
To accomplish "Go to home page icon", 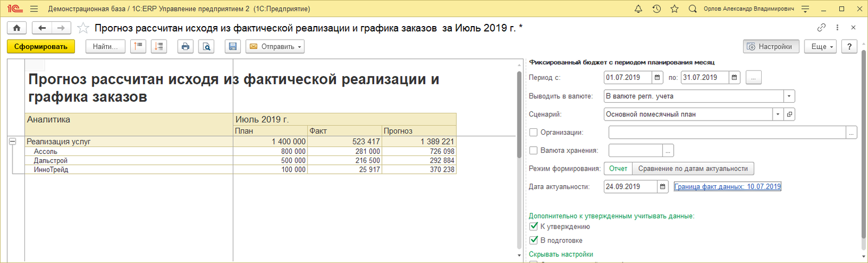I will click(17, 28).
